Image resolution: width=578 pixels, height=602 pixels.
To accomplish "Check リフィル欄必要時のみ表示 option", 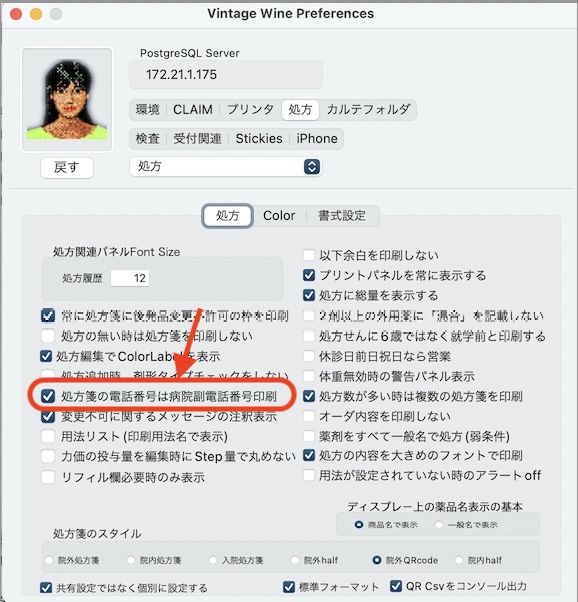I will [48, 477].
